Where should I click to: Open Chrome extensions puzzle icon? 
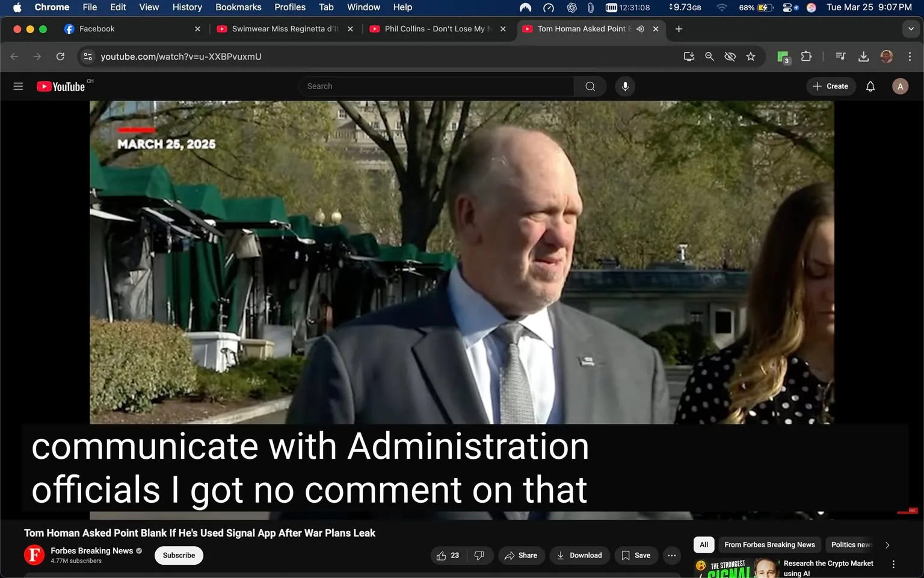tap(806, 57)
